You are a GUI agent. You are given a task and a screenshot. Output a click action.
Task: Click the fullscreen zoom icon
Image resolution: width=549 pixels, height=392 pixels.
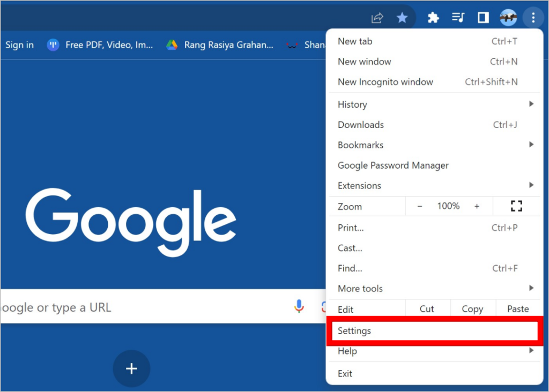point(516,206)
